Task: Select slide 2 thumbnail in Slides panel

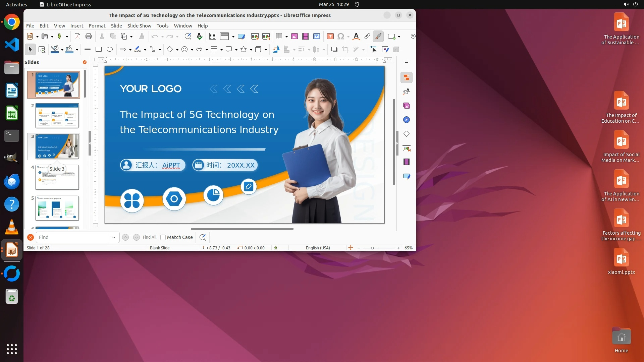Action: click(57, 116)
